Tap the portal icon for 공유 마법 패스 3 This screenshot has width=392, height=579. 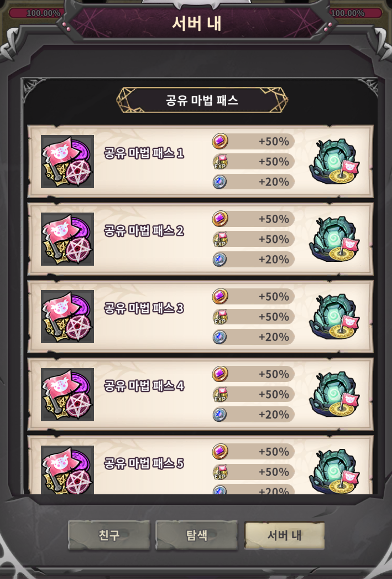point(334,317)
